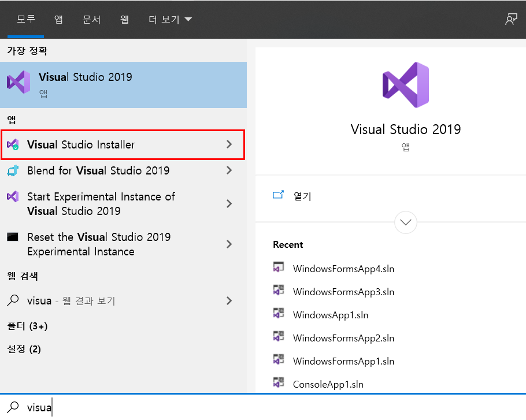This screenshot has width=526, height=420.
Task: Switch to the 웹 tab
Action: point(125,20)
